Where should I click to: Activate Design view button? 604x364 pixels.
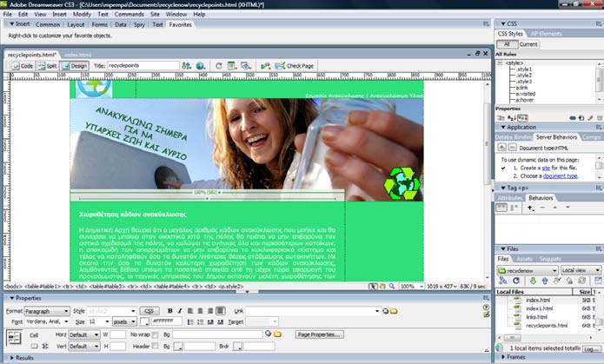75,66
